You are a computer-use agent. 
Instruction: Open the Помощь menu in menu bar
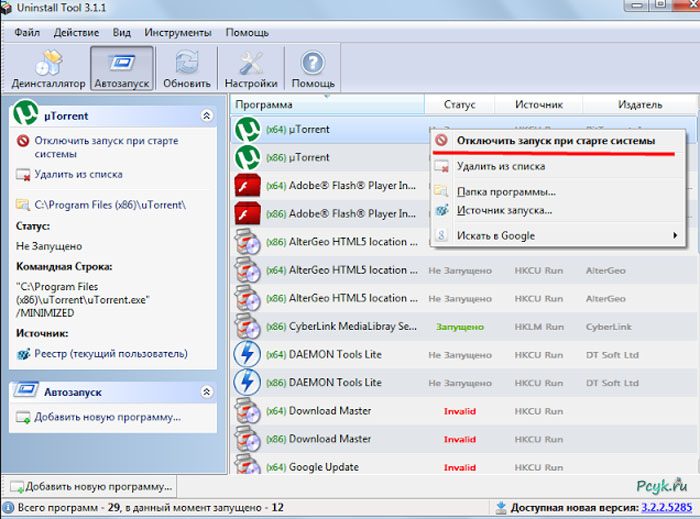pos(247,33)
